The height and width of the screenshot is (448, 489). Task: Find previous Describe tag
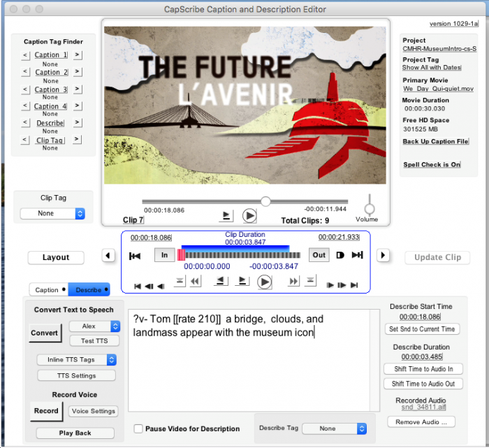click(x=25, y=122)
